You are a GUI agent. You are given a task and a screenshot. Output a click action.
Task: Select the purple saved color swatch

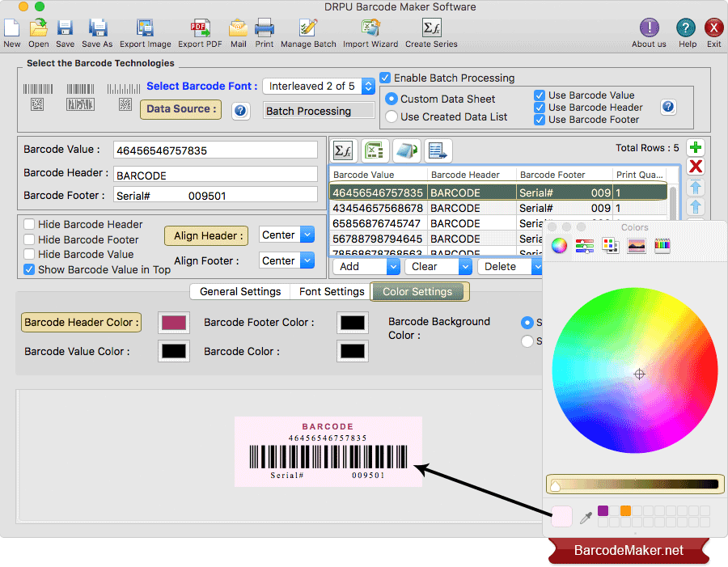[603, 511]
